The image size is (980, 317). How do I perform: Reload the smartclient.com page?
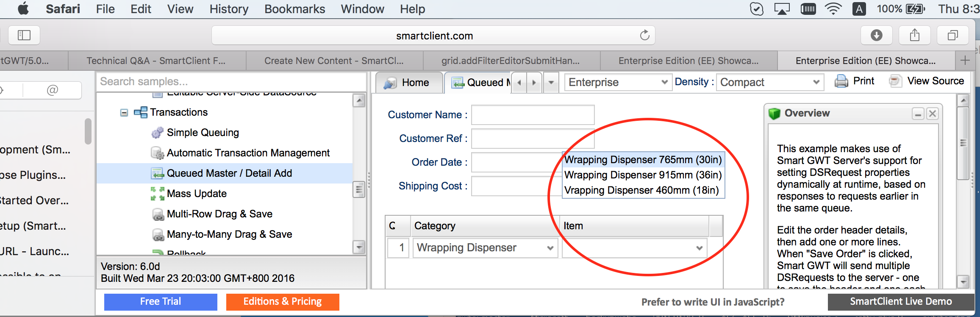(644, 35)
